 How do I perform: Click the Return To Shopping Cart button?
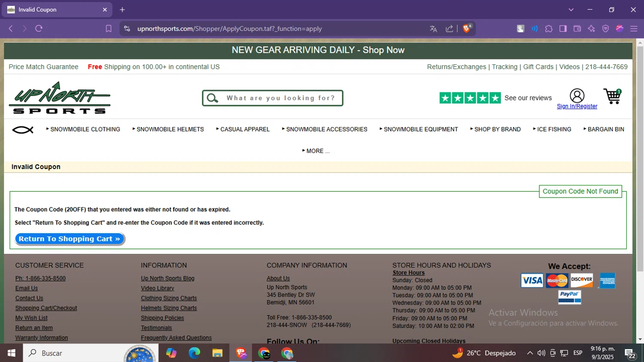coord(70,239)
